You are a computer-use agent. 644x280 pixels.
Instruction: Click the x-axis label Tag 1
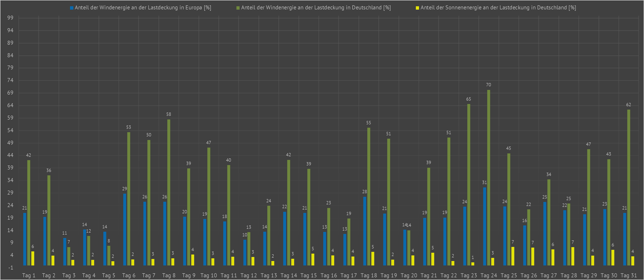pos(29,275)
